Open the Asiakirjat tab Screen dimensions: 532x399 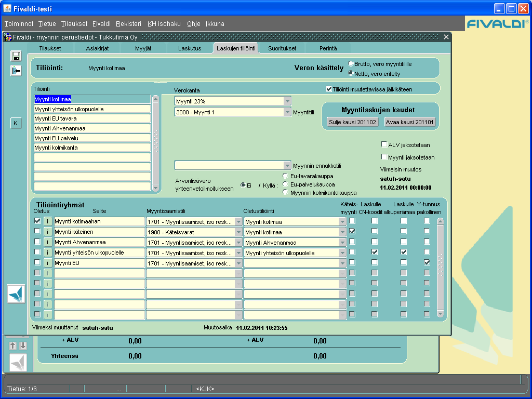coord(97,48)
